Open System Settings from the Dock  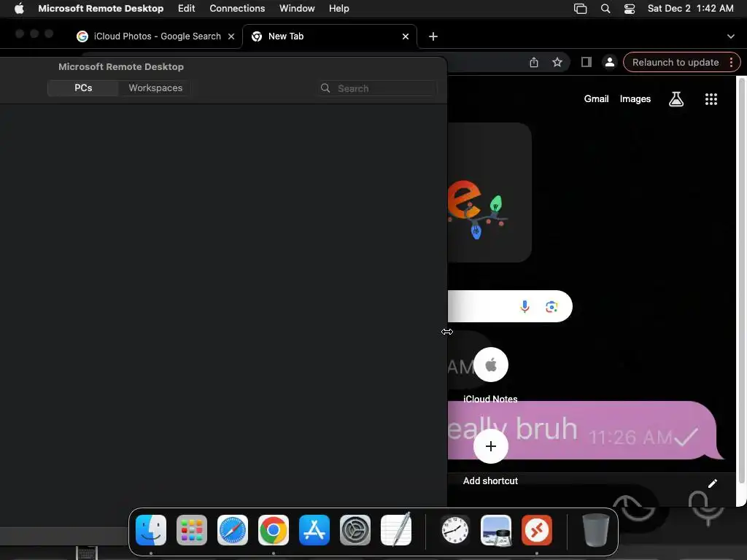pos(355,530)
